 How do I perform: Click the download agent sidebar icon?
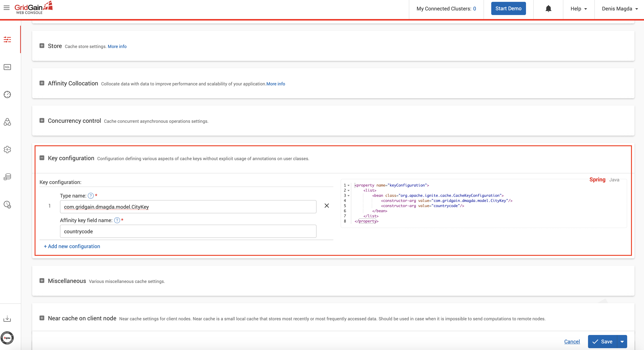click(x=7, y=318)
